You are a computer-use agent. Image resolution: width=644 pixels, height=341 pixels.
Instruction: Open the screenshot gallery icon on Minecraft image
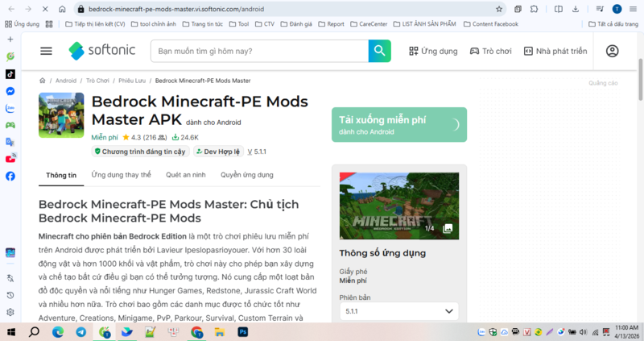click(x=448, y=228)
